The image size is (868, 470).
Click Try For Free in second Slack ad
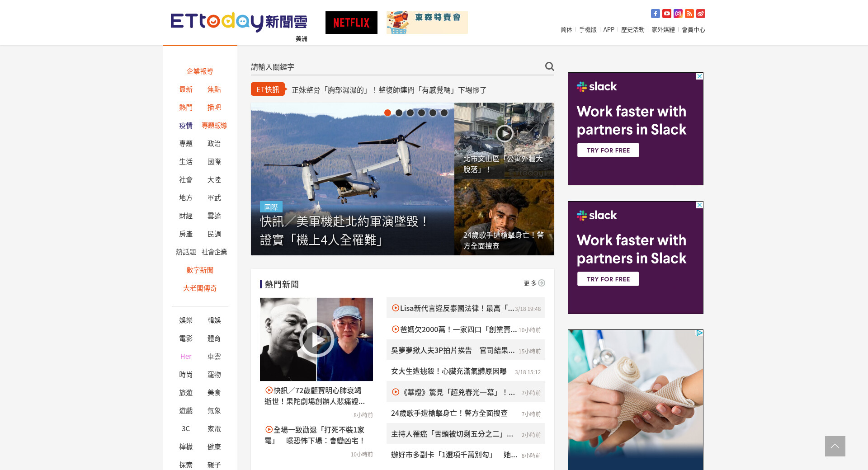tap(608, 279)
